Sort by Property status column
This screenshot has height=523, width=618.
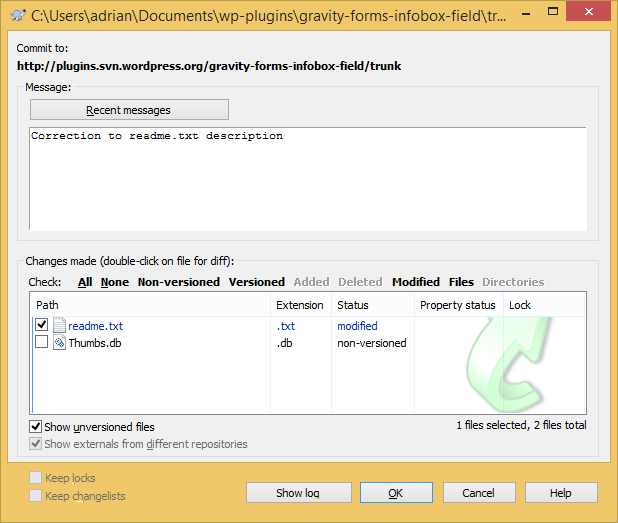[x=459, y=305]
